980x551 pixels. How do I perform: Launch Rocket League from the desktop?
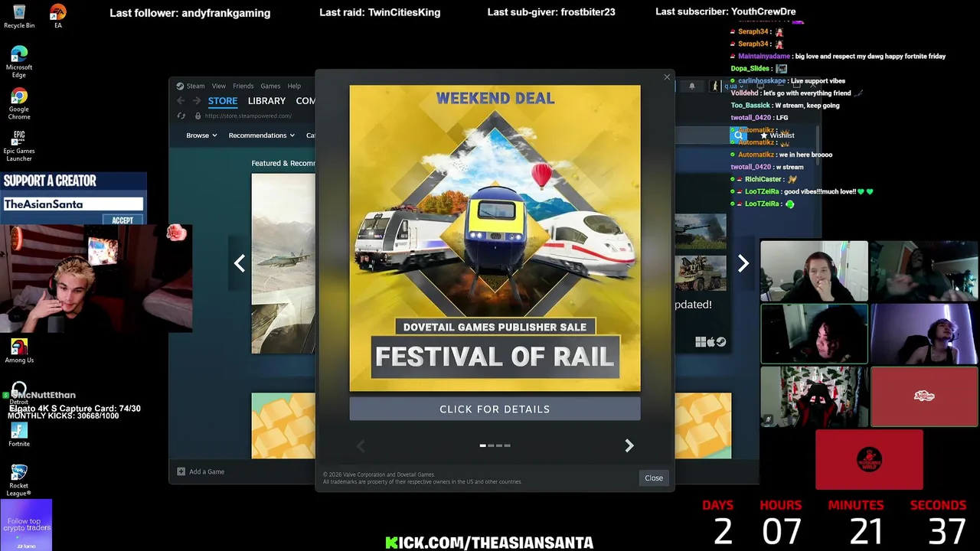pos(19,480)
